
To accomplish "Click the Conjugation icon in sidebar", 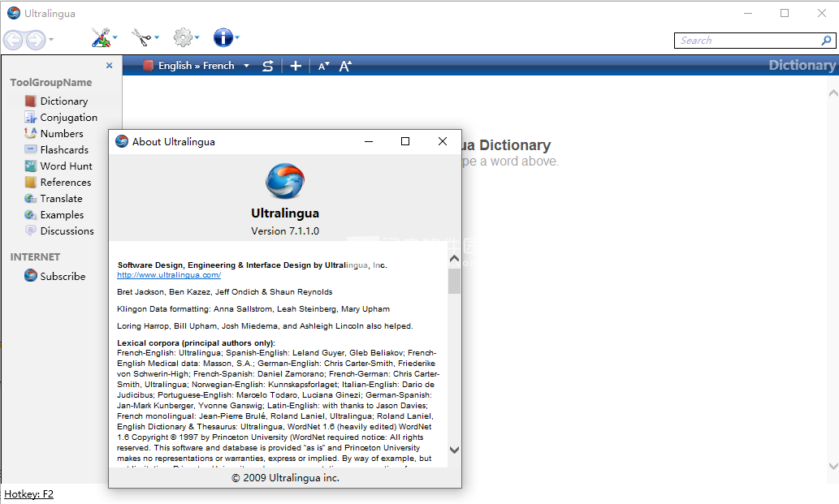I will pyautogui.click(x=31, y=117).
